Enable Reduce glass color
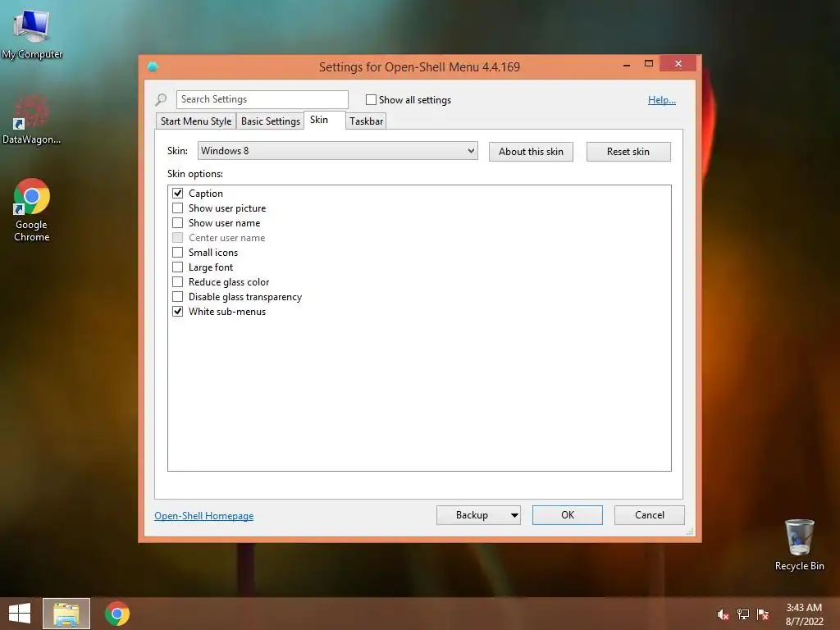Screen dimensions: 840x630 [178, 282]
